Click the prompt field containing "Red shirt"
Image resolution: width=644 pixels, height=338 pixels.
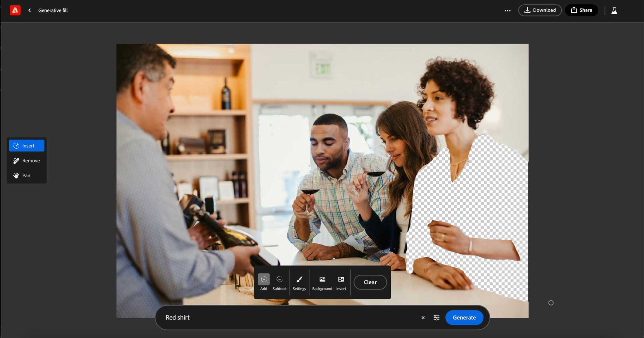286,318
